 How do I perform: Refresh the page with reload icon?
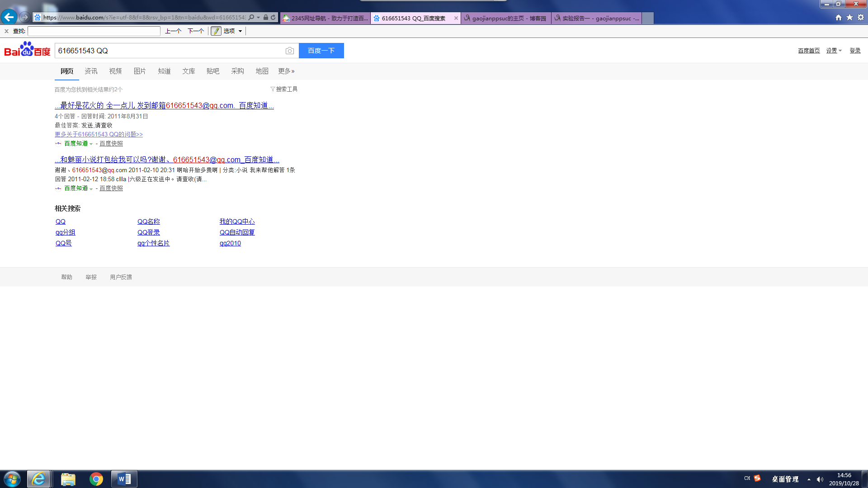tap(273, 18)
